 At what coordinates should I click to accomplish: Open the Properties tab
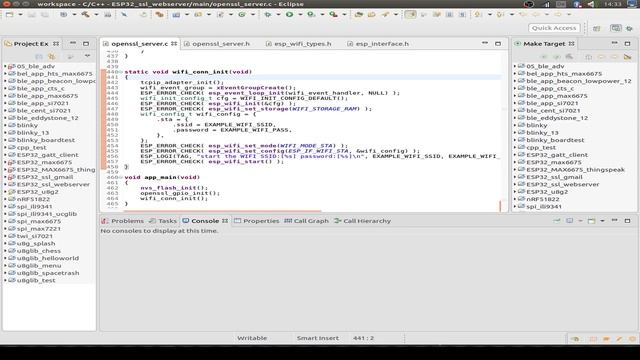[x=257, y=221]
